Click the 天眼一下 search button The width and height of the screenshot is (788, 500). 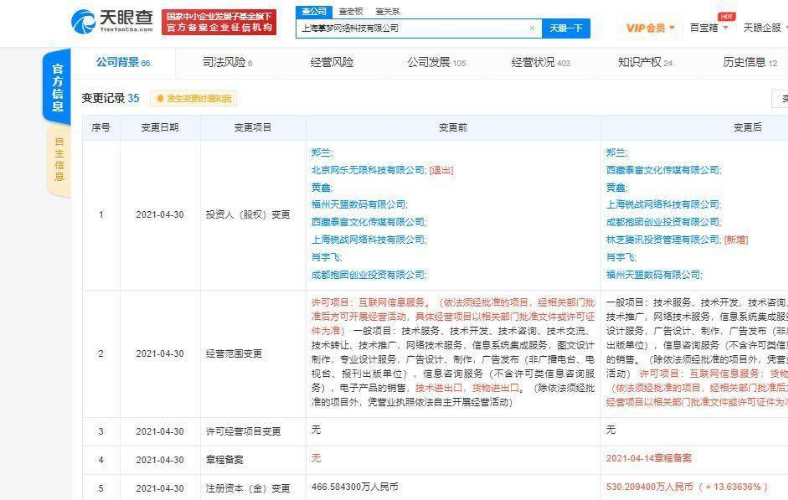[x=566, y=28]
